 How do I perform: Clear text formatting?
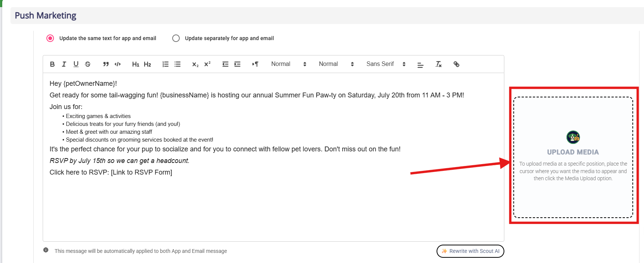point(438,64)
